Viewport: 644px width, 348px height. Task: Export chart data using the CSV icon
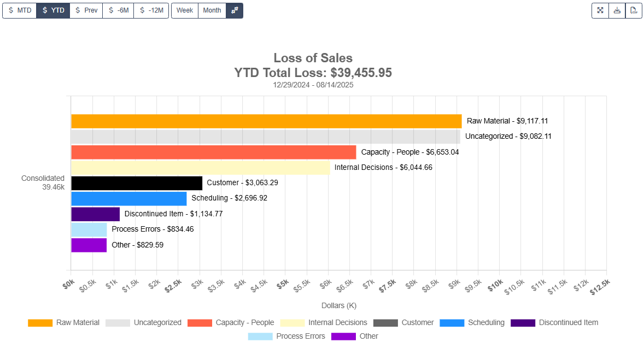tap(634, 10)
